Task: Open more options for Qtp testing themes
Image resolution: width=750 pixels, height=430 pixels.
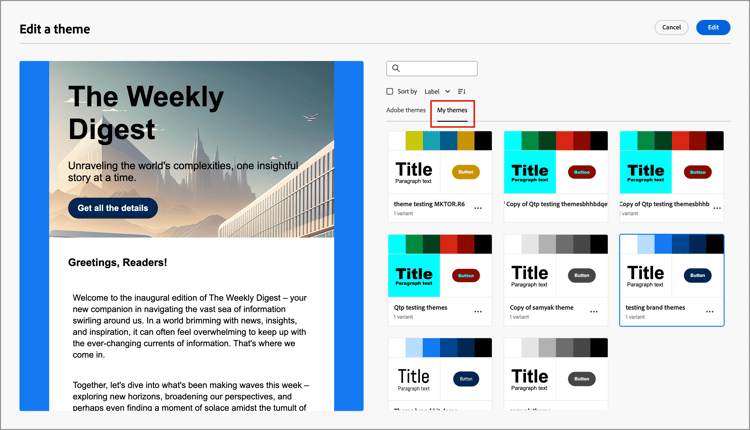Action: [x=478, y=311]
